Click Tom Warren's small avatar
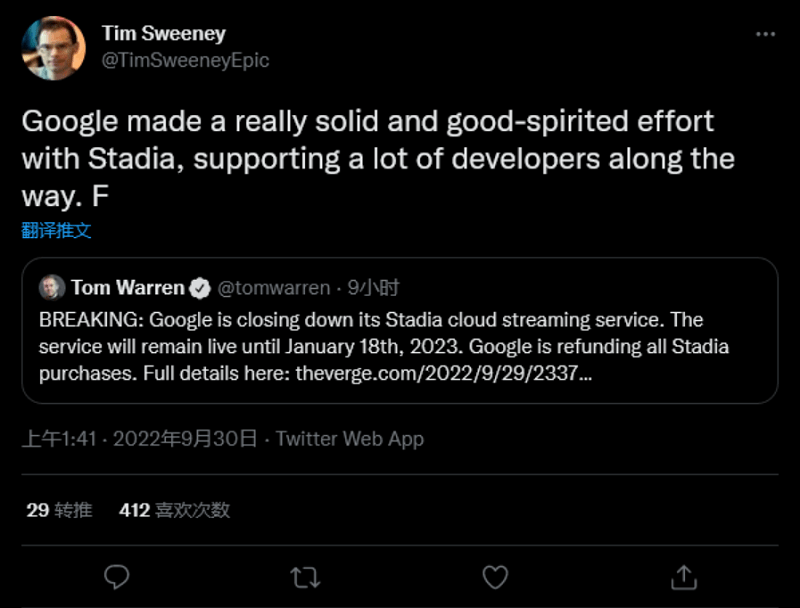Viewport: 800px width, 608px height. point(52,288)
